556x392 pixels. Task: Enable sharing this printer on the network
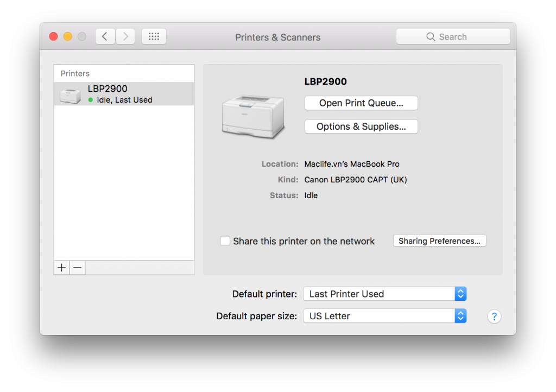[225, 241]
